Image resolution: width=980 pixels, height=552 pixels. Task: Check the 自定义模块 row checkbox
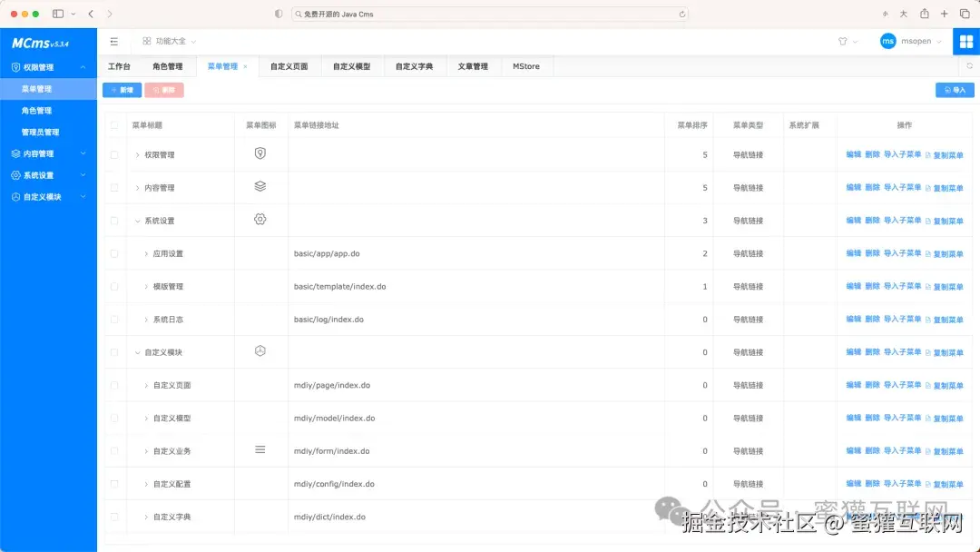(114, 352)
